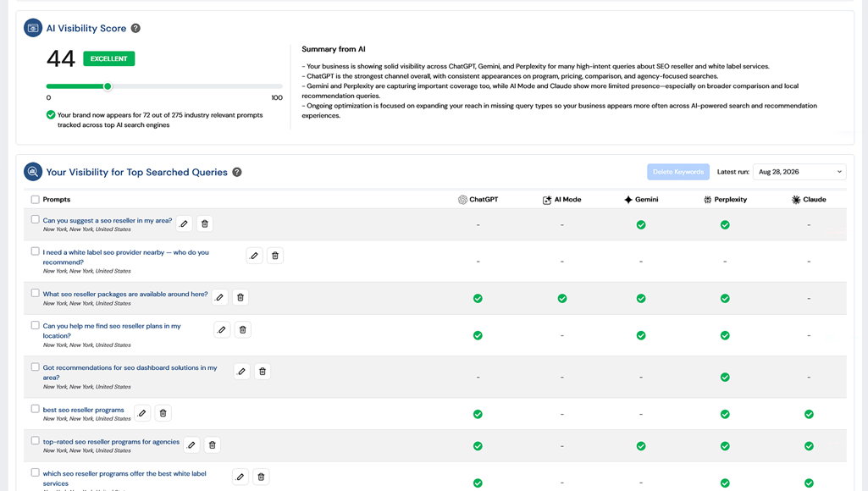868x491 pixels.
Task: Click the Delete Keywords button
Action: point(678,172)
